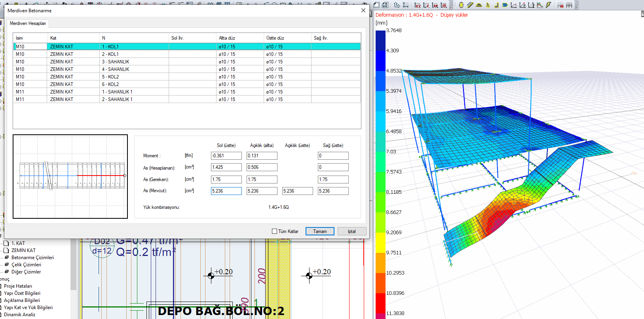The width and height of the screenshot is (644, 319).
Task: Click the Üstte düz column header
Action: 287,38
